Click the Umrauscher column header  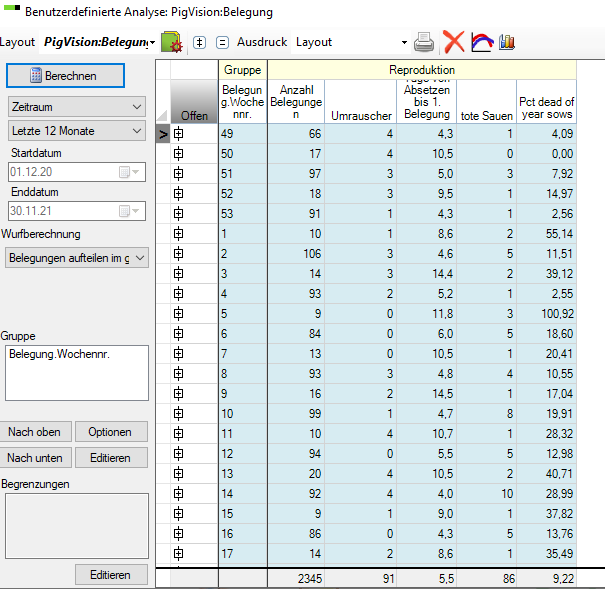pyautogui.click(x=361, y=101)
